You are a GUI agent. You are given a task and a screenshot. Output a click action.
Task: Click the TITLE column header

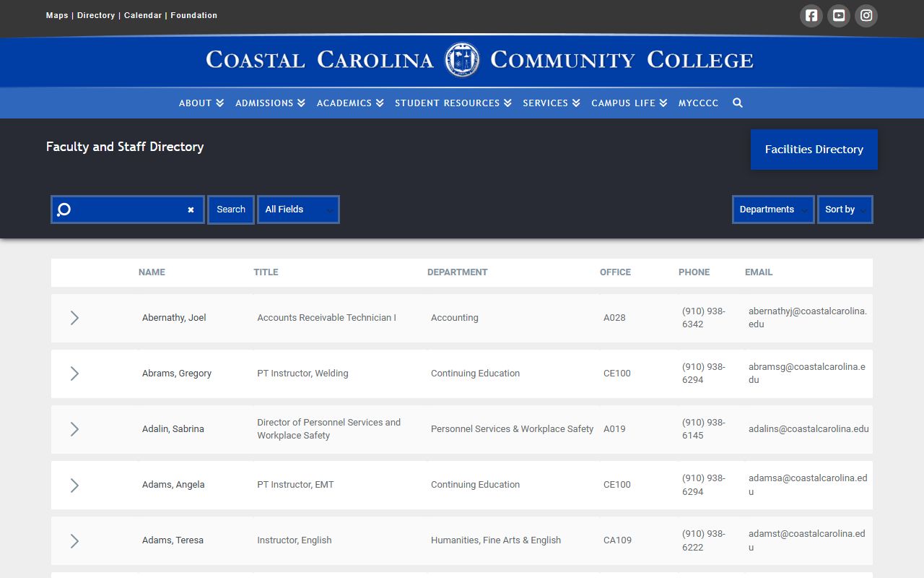266,272
